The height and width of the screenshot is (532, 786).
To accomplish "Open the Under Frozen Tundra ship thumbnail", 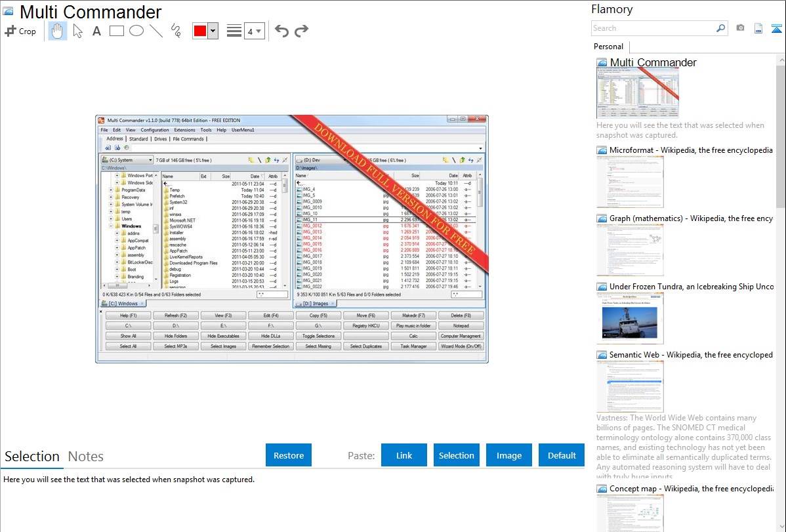I will click(x=630, y=318).
